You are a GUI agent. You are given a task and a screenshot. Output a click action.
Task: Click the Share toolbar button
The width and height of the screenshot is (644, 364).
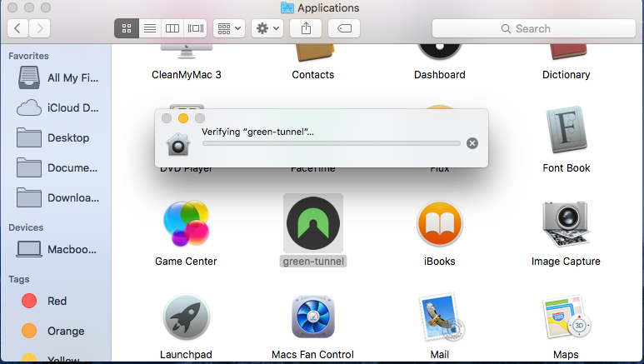tap(306, 28)
